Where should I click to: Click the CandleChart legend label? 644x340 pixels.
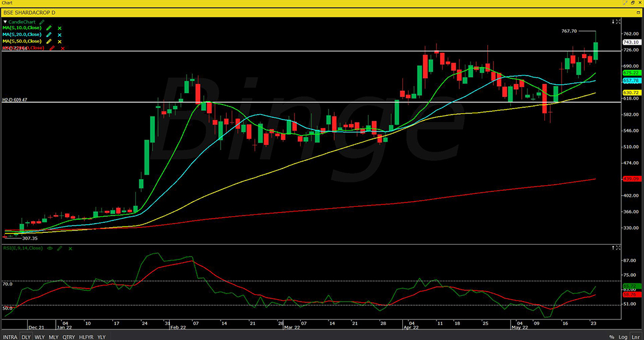[x=22, y=22]
